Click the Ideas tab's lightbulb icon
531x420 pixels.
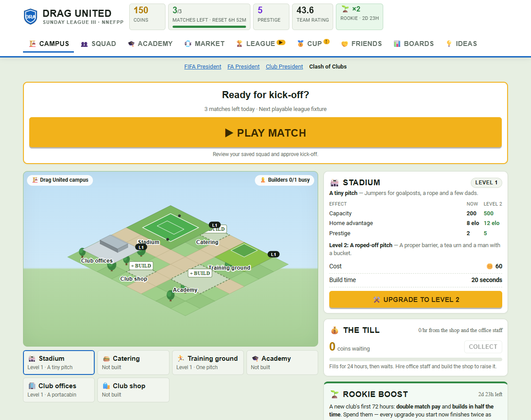click(x=449, y=44)
